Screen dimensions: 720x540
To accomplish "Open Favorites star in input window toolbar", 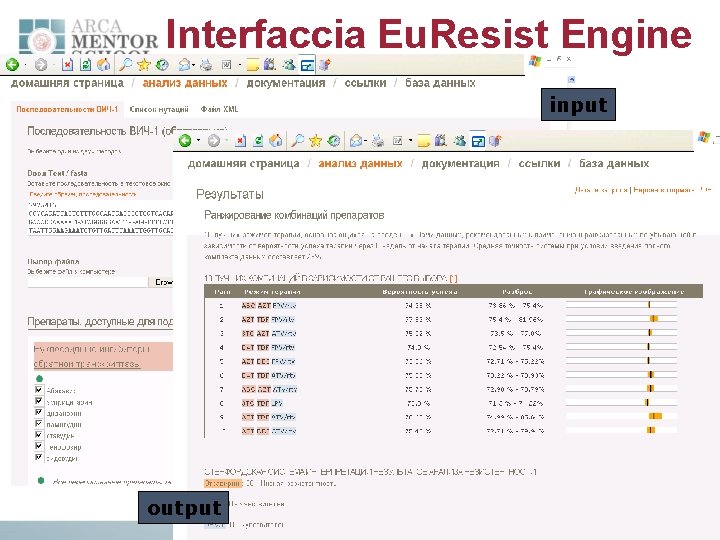I will point(144,65).
